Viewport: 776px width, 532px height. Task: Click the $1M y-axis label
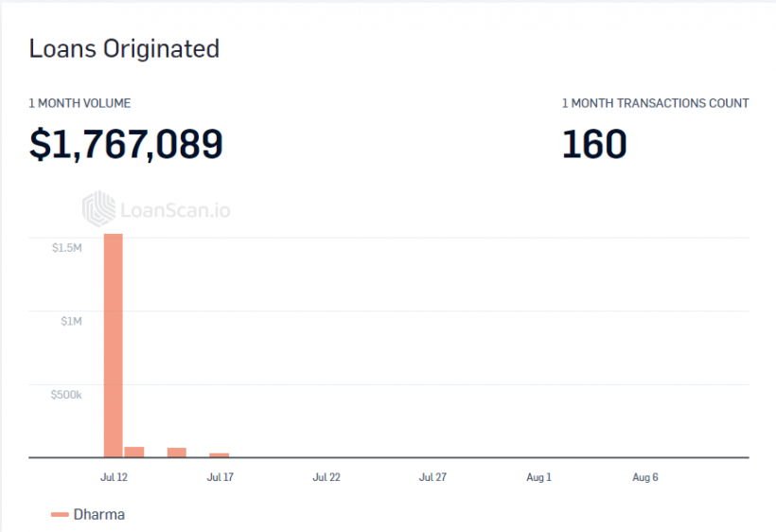(72, 321)
